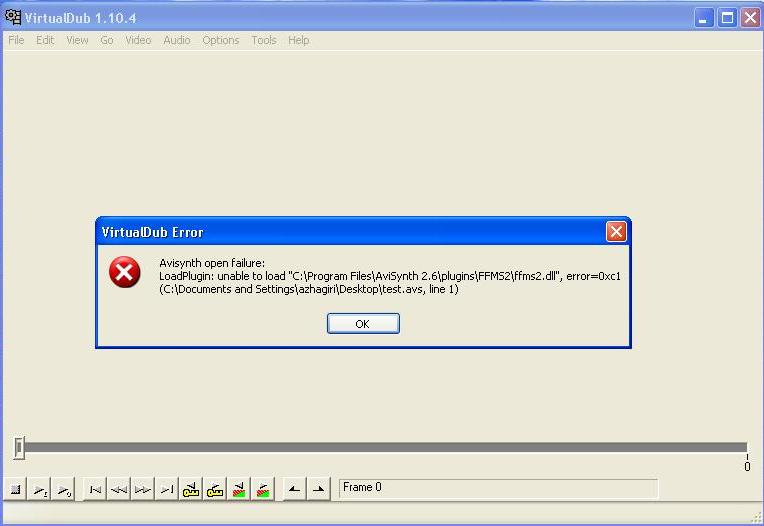Screen dimensions: 764x526
Task: Click the LoadPlugin unable to load message line
Action: 390,276
